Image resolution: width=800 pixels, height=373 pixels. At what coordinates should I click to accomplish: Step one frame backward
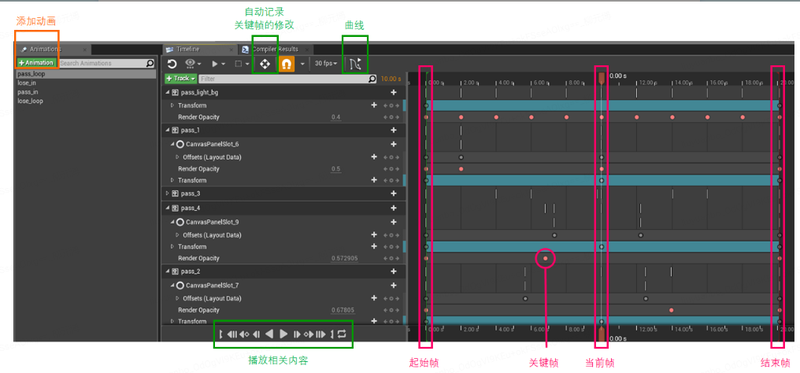pos(257,334)
